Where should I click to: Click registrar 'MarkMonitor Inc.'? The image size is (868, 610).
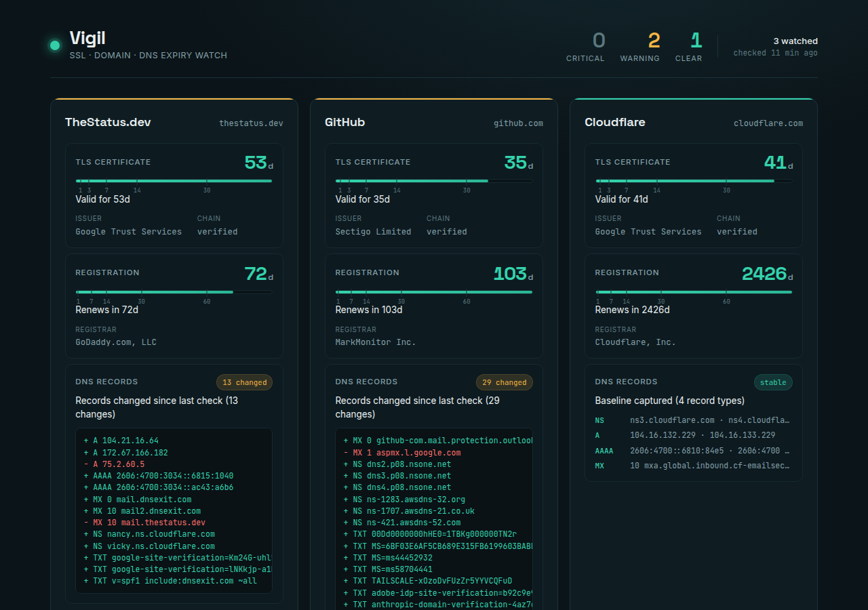tap(376, 342)
